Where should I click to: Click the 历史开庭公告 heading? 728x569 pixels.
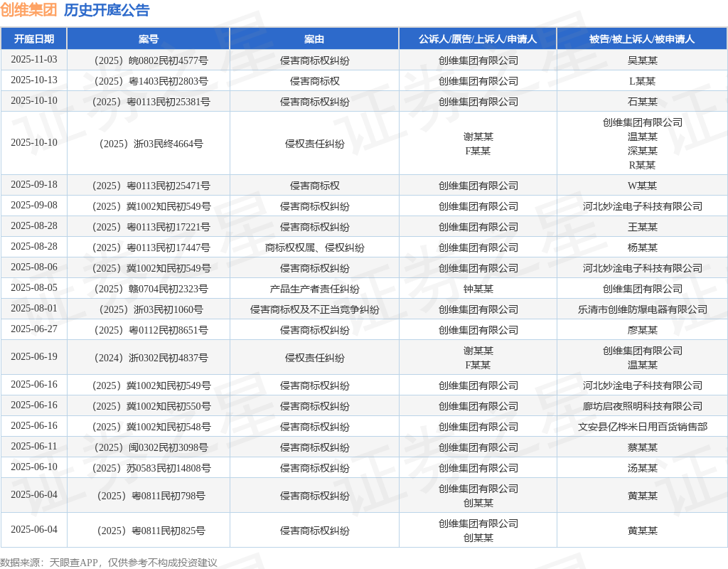click(x=107, y=10)
